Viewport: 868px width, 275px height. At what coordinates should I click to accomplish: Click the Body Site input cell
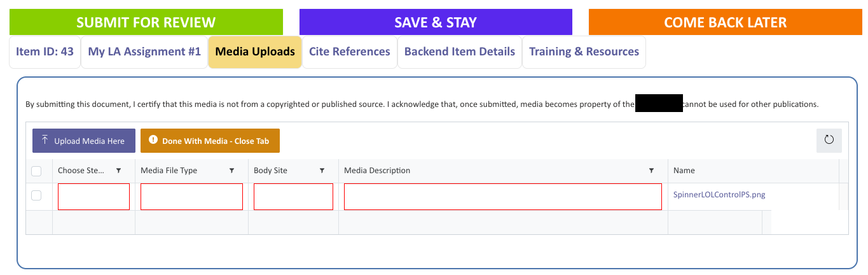coord(293,197)
